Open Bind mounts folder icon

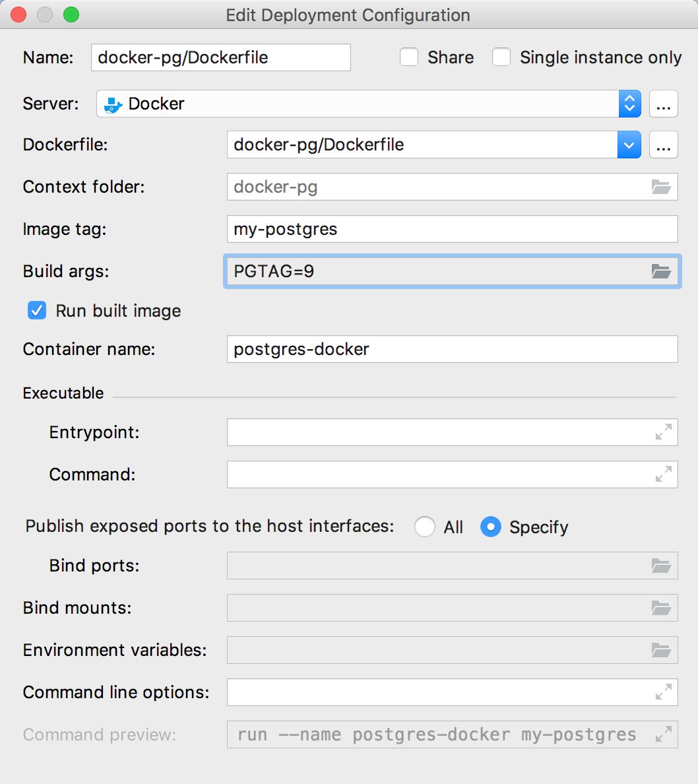point(661,608)
